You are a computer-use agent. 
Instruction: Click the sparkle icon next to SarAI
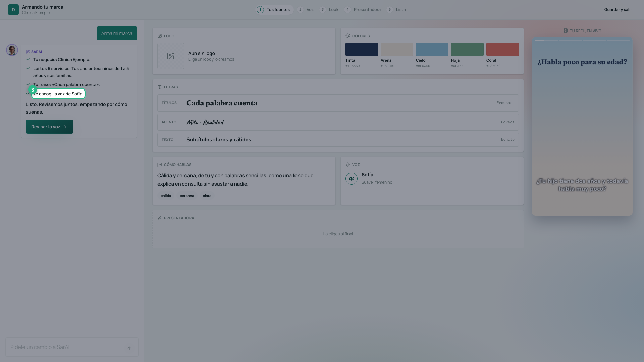(x=28, y=52)
